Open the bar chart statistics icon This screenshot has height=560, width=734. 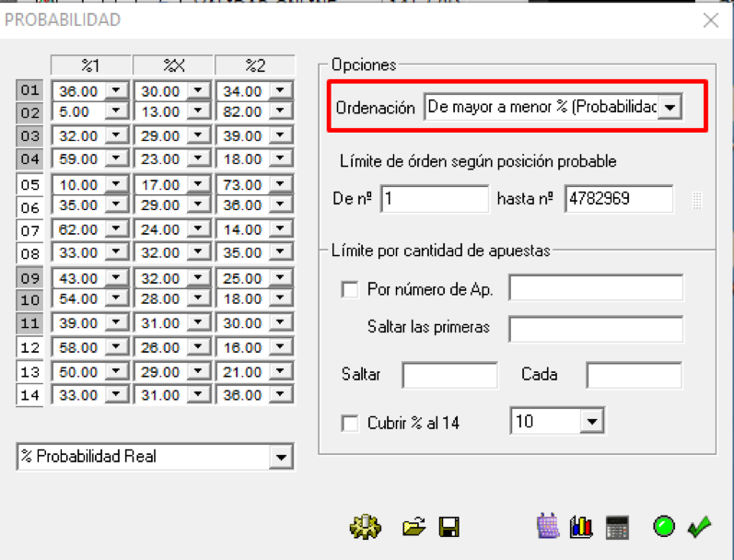tap(581, 527)
